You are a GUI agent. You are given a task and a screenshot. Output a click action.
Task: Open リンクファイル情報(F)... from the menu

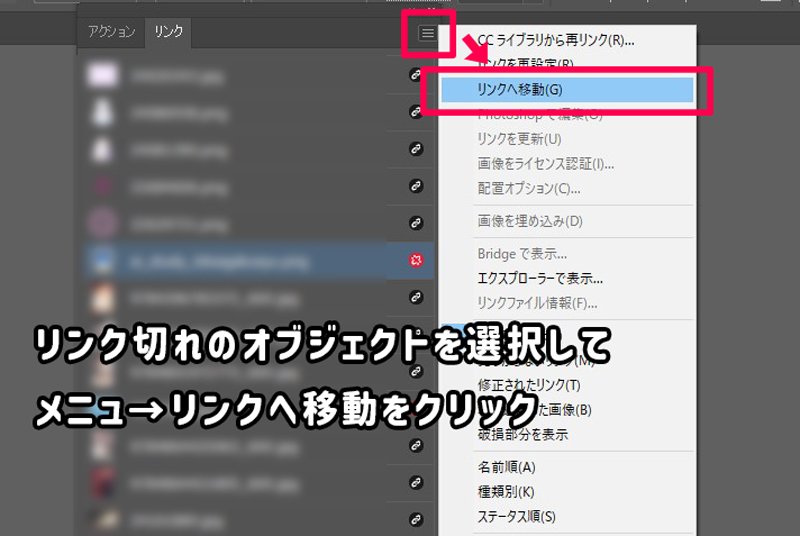point(537,303)
